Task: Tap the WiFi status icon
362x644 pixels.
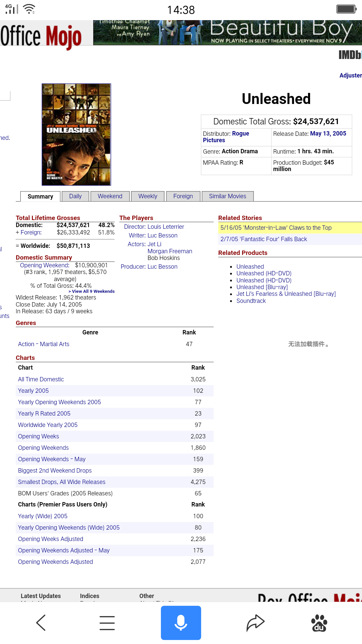Action: (x=29, y=9)
